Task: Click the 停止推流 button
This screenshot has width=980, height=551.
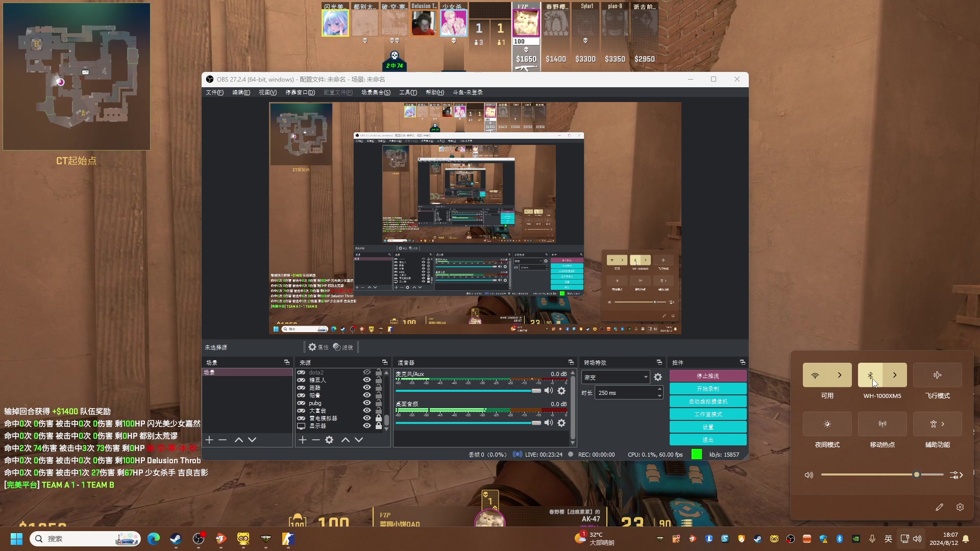Action: pos(708,376)
